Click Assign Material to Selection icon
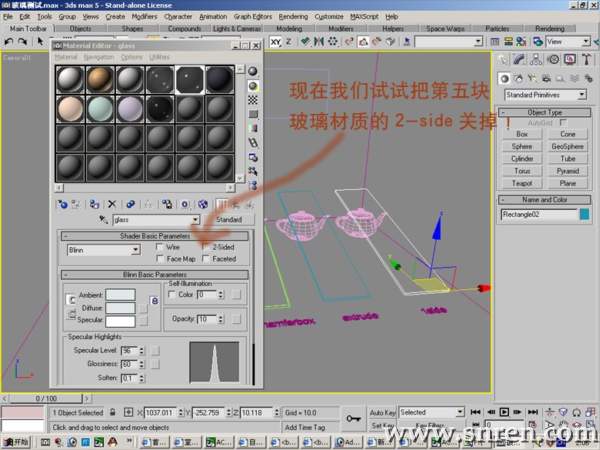This screenshot has width=600, height=450. point(94,204)
